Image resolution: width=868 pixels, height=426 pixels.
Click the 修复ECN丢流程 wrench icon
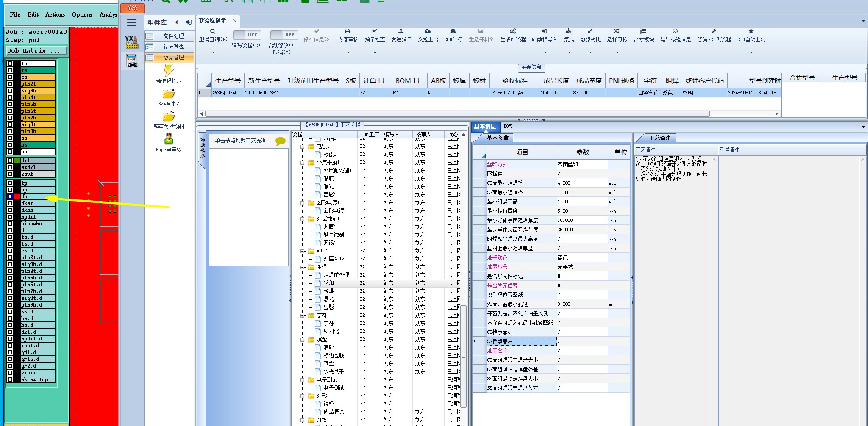tap(714, 31)
